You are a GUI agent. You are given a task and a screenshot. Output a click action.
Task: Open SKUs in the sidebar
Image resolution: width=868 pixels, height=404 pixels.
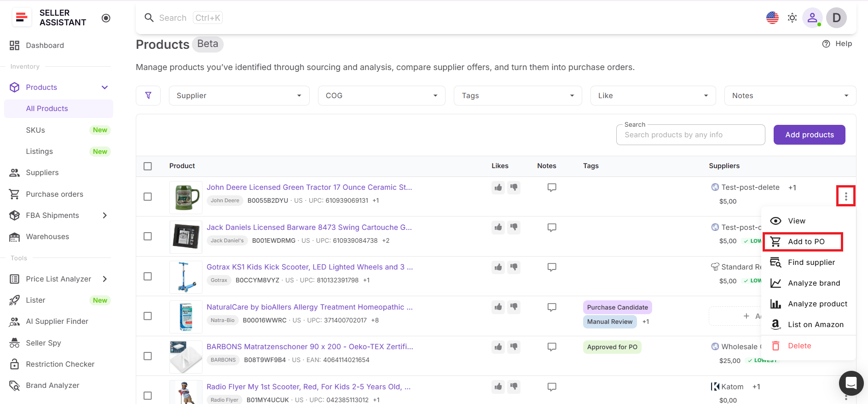(x=35, y=130)
